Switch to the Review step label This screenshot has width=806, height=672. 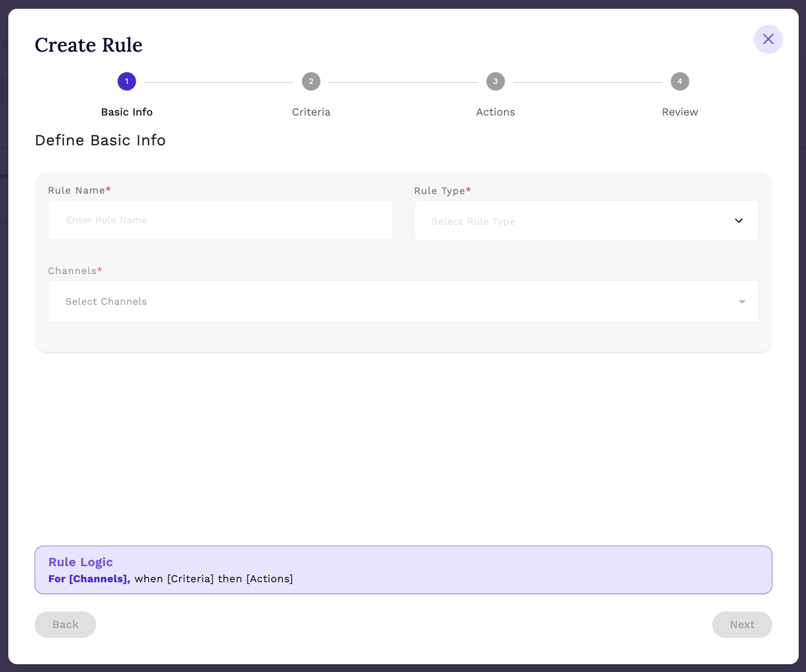pos(680,112)
